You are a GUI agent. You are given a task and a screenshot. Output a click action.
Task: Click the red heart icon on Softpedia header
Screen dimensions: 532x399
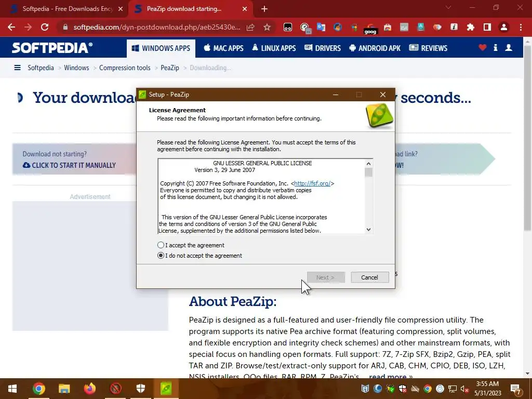click(483, 47)
